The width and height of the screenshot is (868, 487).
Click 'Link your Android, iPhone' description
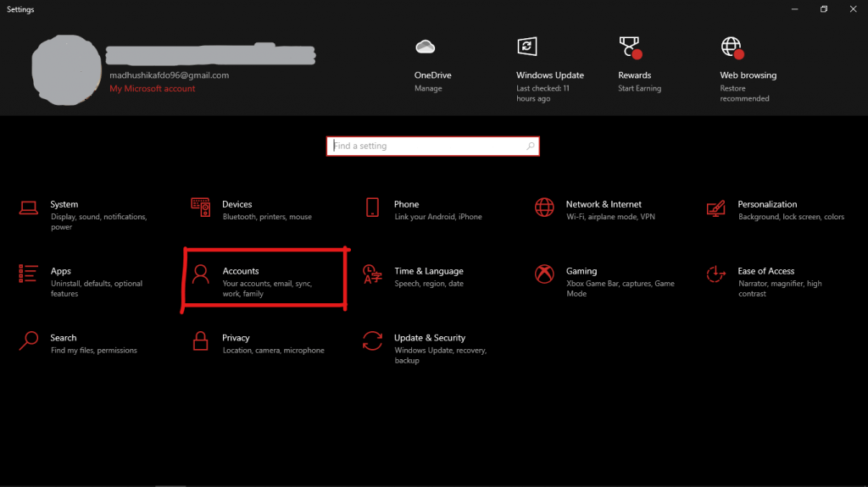click(438, 217)
